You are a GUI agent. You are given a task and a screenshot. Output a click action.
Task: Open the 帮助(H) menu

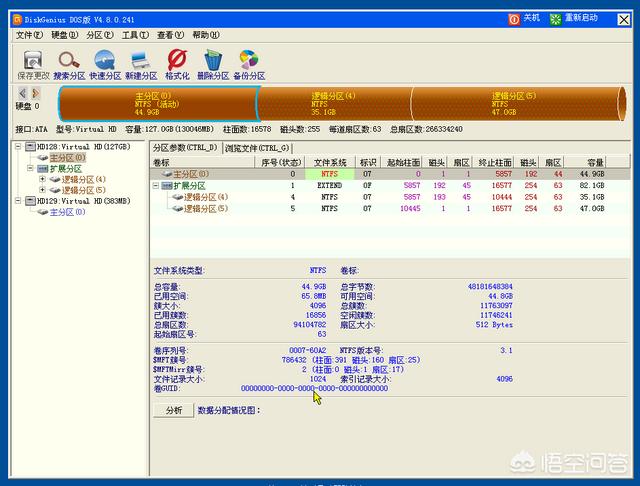coord(206,35)
